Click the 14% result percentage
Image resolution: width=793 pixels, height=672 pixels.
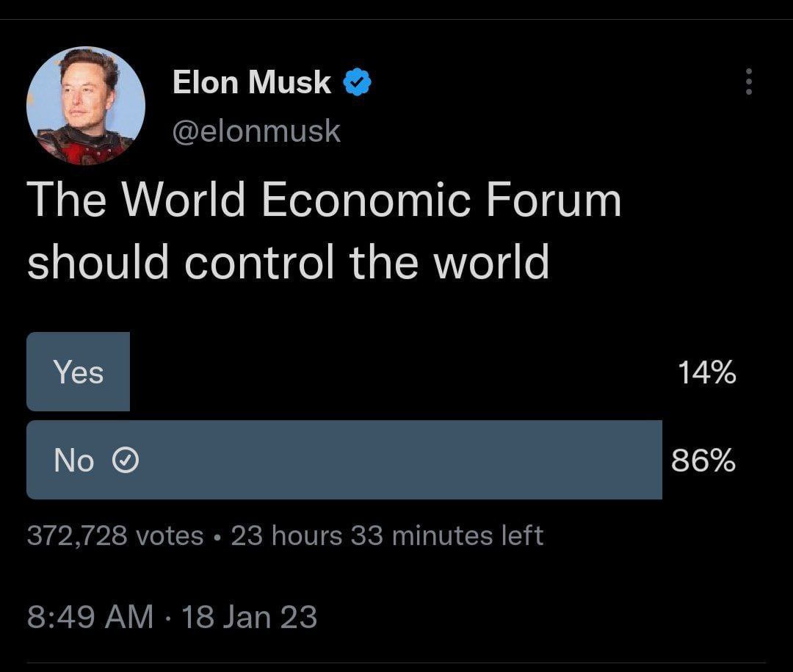click(x=706, y=372)
